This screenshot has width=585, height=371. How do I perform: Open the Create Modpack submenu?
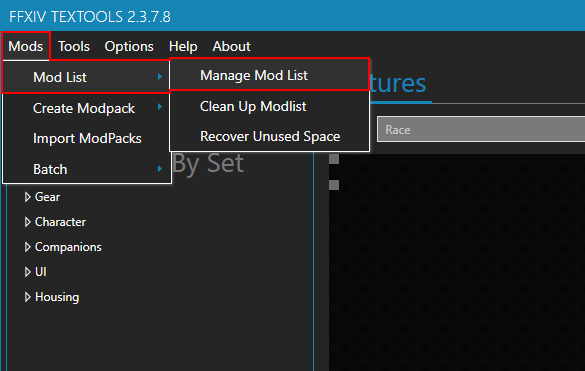86,108
